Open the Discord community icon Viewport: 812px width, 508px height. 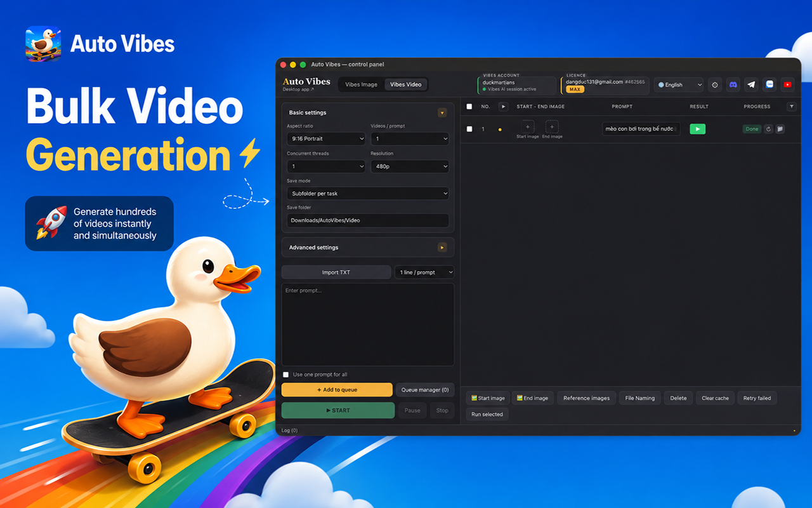point(733,84)
